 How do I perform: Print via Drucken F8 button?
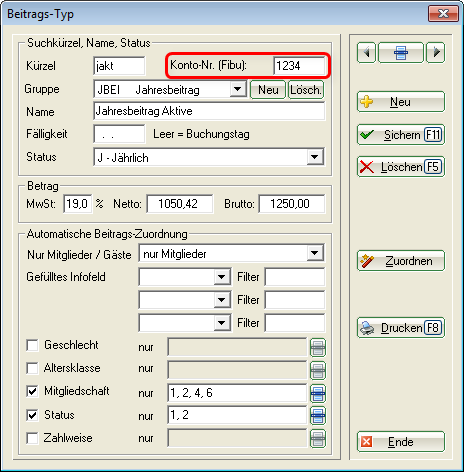pyautogui.click(x=401, y=328)
